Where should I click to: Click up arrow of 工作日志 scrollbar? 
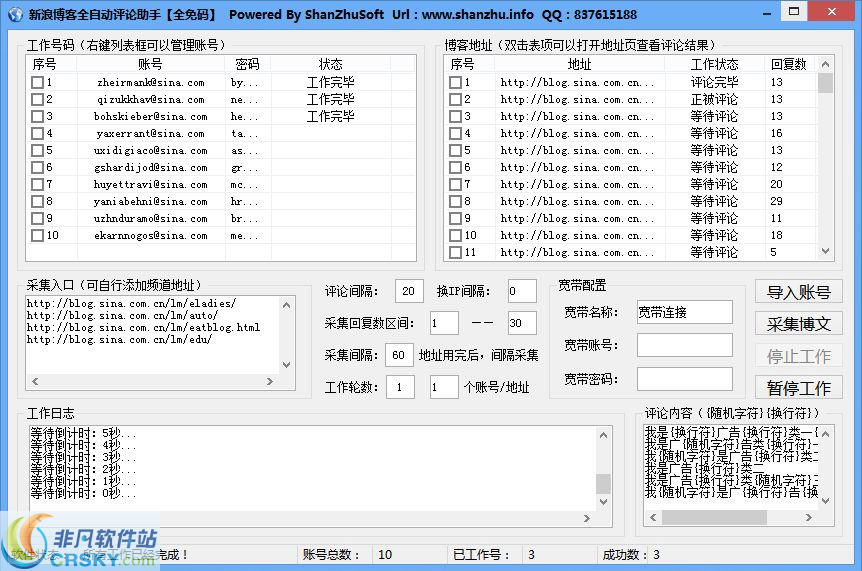(x=603, y=435)
